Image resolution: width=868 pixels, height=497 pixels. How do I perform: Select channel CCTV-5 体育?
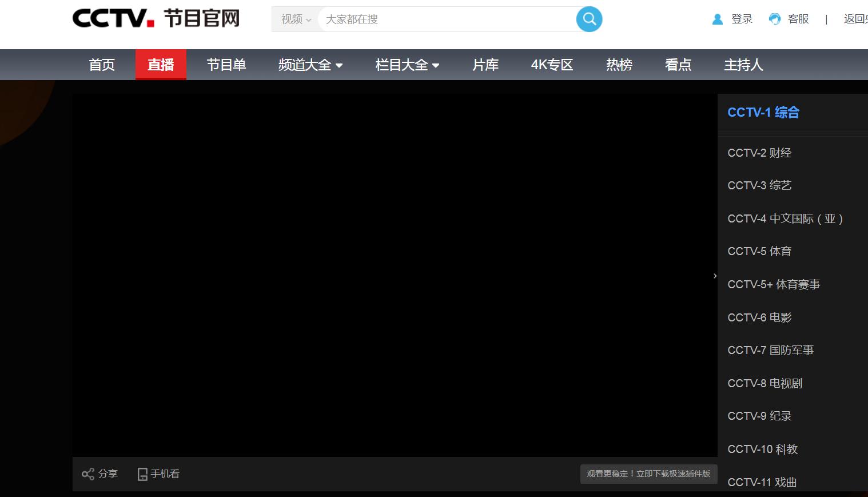tap(759, 251)
